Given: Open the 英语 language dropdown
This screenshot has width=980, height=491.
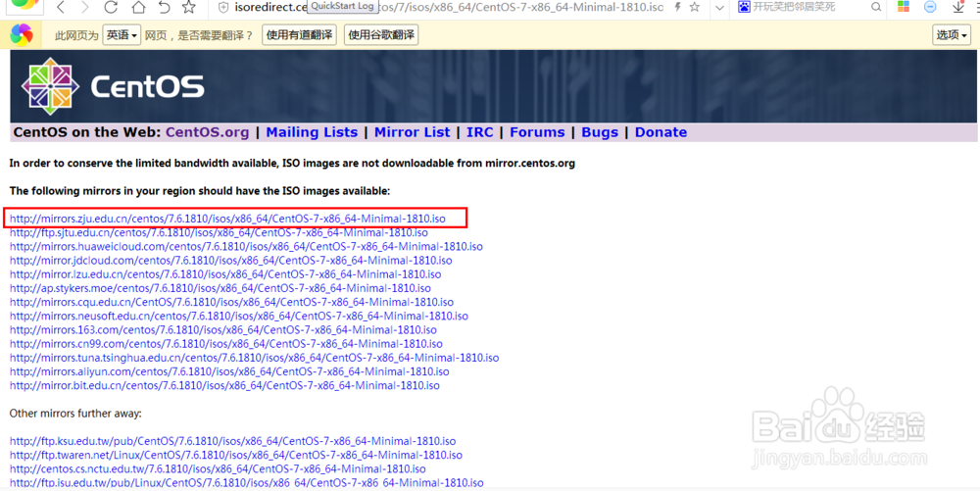Looking at the screenshot, I should (122, 35).
